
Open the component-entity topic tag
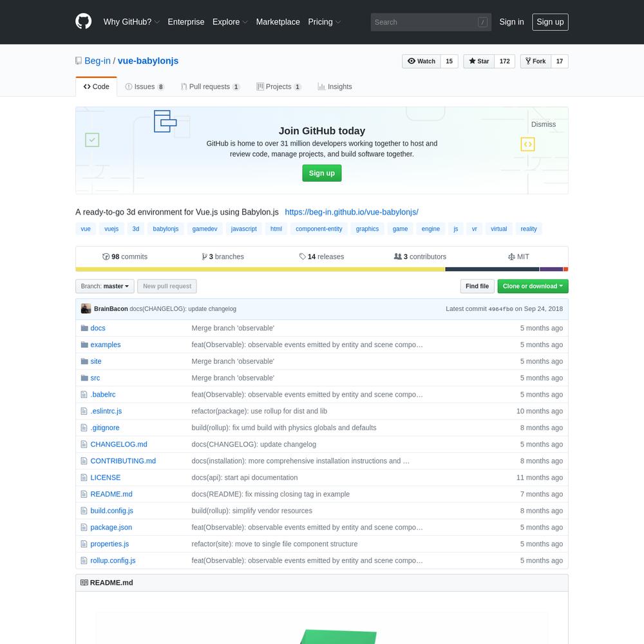(319, 229)
